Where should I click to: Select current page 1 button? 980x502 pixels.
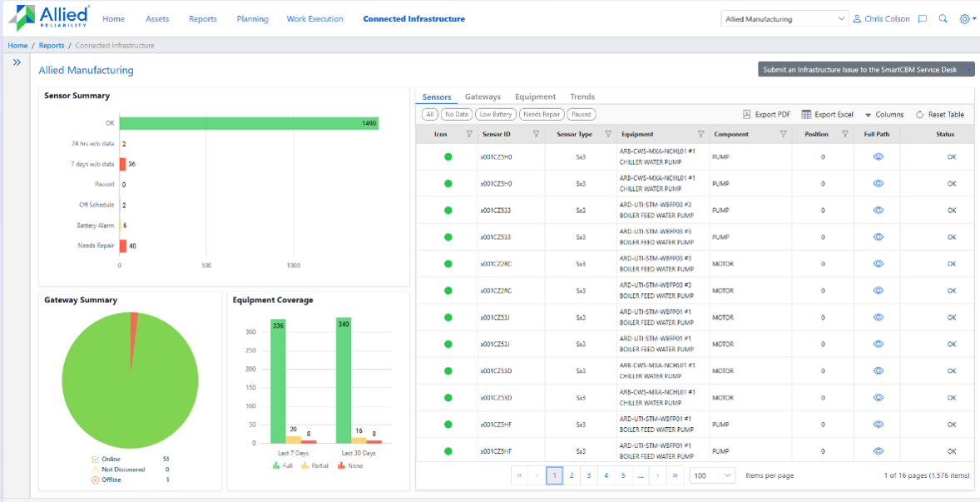pyautogui.click(x=554, y=475)
